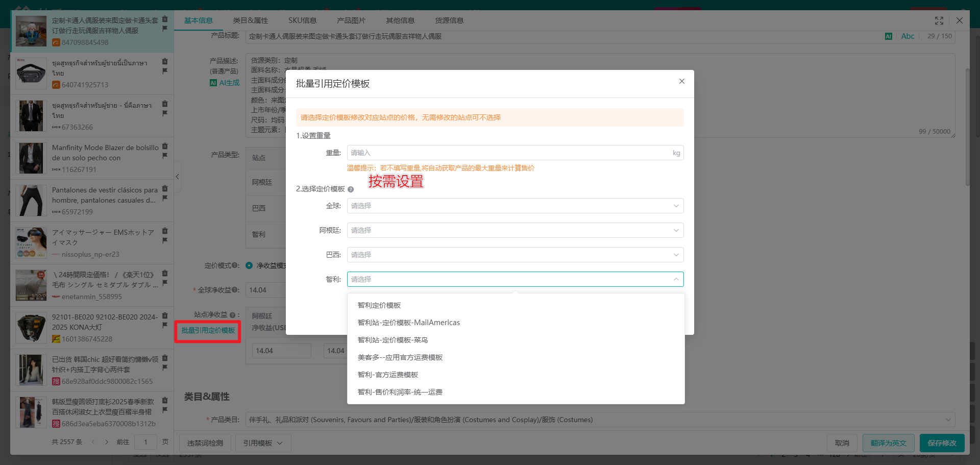
Task: Open the 全球 pricing template dropdown
Action: 514,206
